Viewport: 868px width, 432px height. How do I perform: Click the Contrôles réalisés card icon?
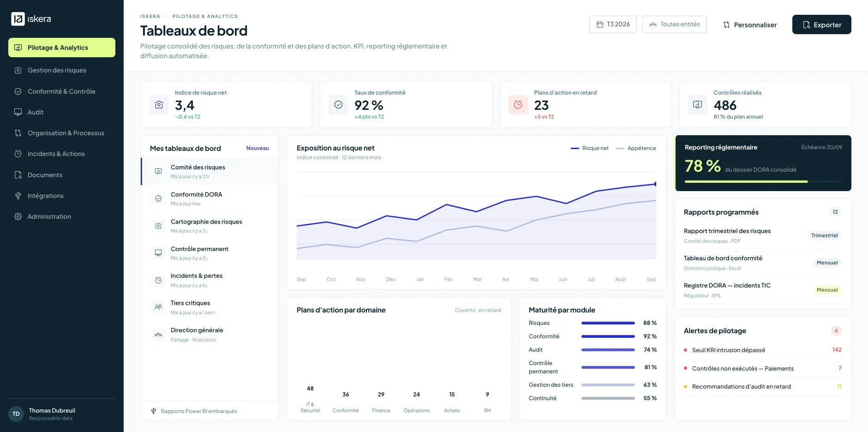(x=698, y=105)
